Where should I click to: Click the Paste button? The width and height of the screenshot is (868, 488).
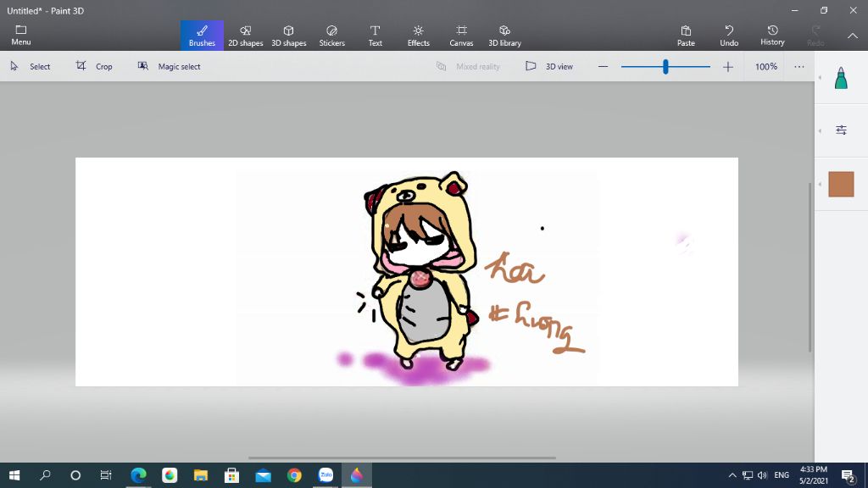(x=685, y=36)
